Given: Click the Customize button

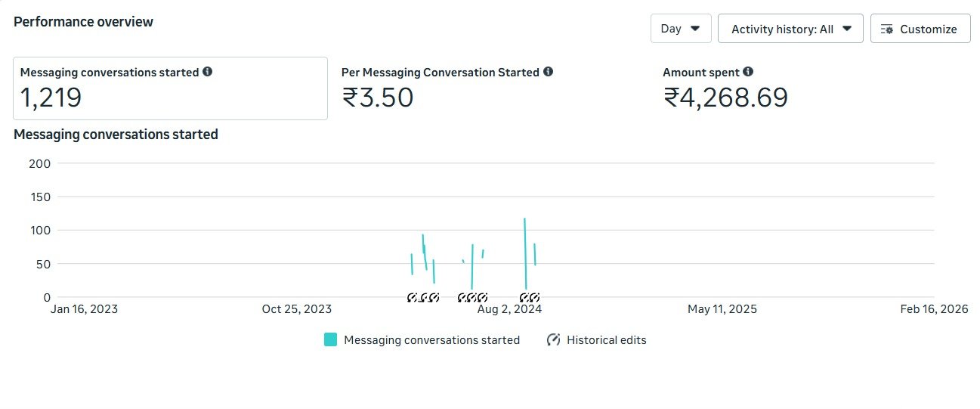Looking at the screenshot, I should [920, 29].
